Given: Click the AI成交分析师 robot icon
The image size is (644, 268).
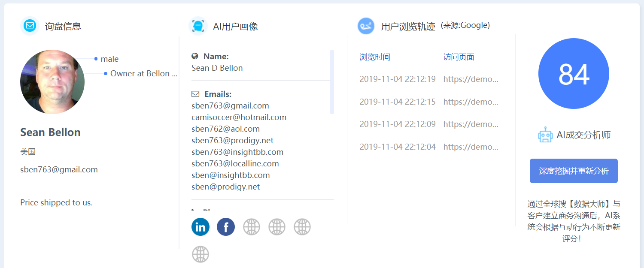Looking at the screenshot, I should click(545, 134).
